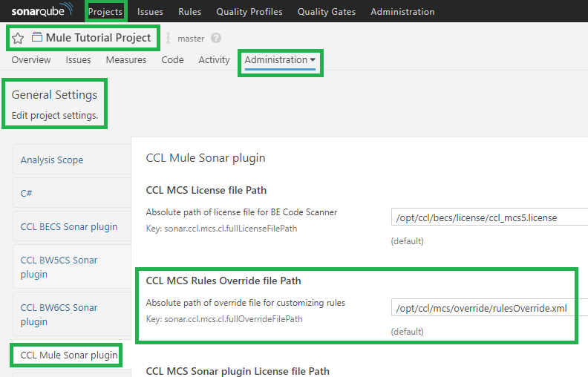The image size is (588, 377).
Task: Open Issues in the top navigation bar
Action: 150,12
